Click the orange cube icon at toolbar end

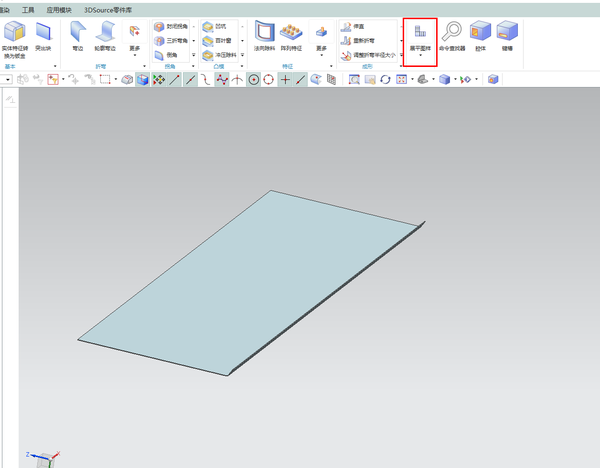(493, 80)
